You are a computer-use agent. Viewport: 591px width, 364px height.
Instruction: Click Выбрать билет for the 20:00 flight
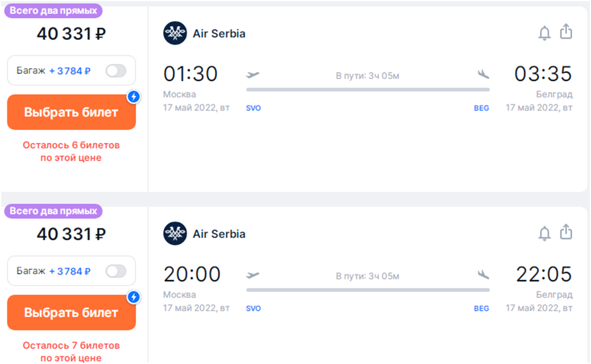(x=71, y=313)
